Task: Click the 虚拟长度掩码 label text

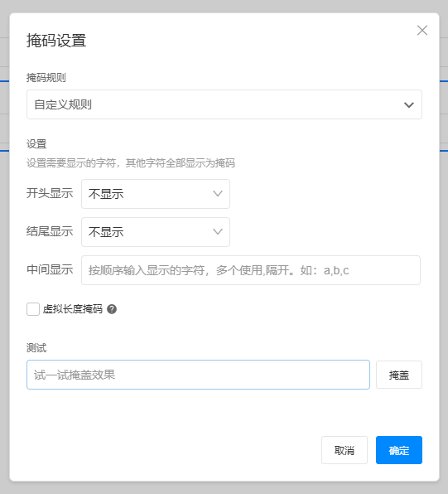Action: pyautogui.click(x=72, y=309)
